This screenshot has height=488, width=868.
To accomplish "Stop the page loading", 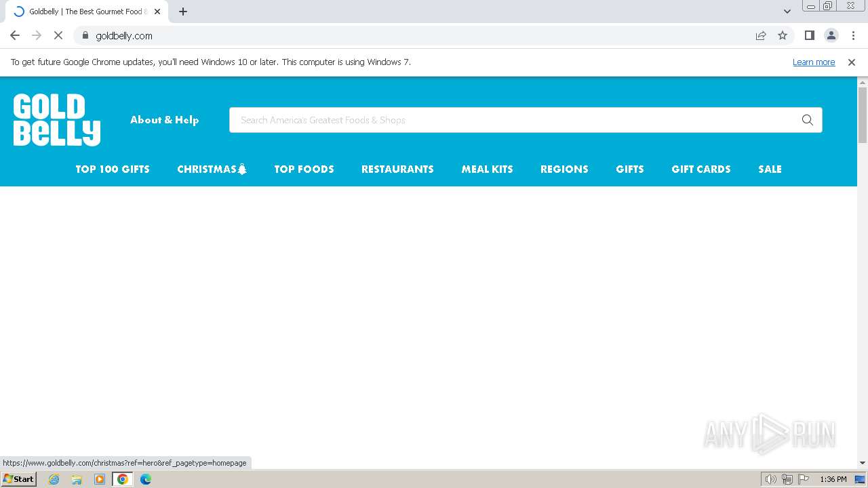I will pos(58,35).
